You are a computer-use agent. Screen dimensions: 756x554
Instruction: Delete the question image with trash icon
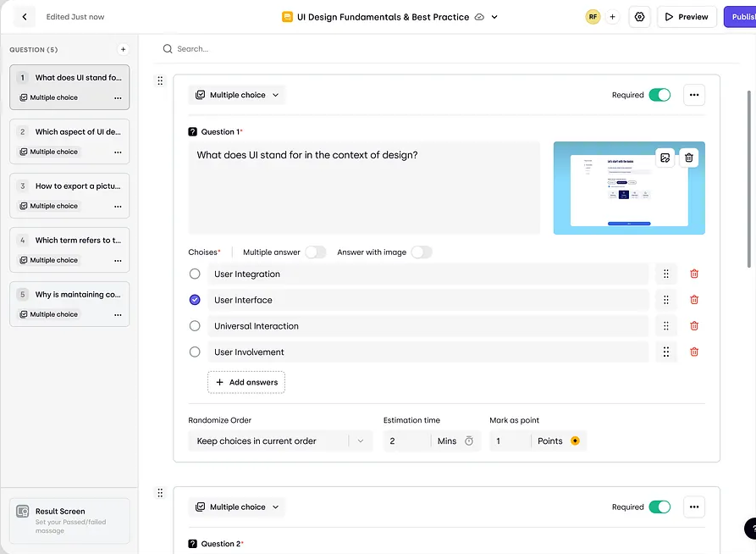[x=689, y=158]
